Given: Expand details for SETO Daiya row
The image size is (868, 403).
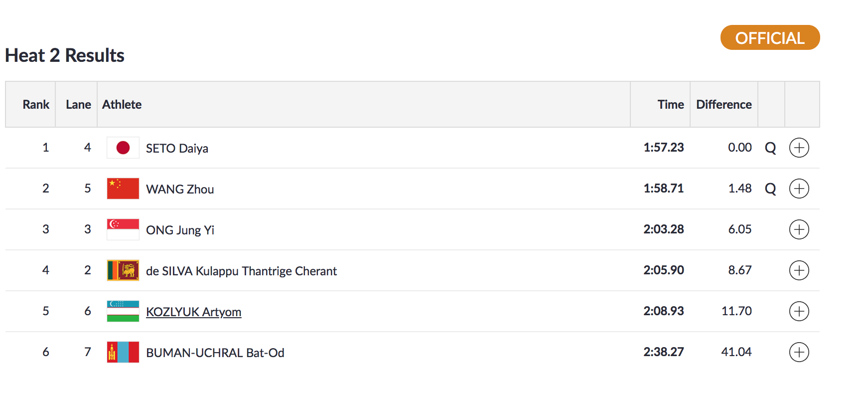Looking at the screenshot, I should pyautogui.click(x=799, y=148).
